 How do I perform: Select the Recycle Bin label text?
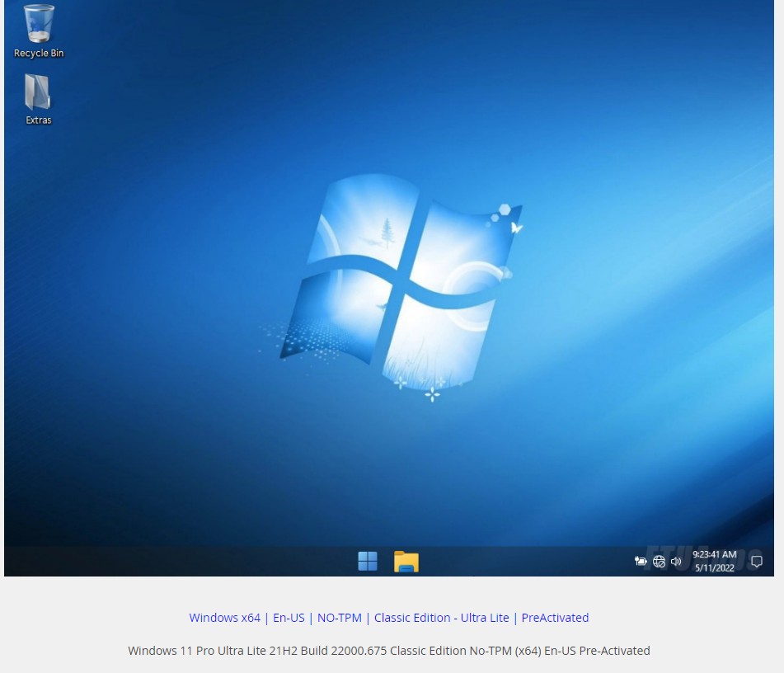pos(39,53)
